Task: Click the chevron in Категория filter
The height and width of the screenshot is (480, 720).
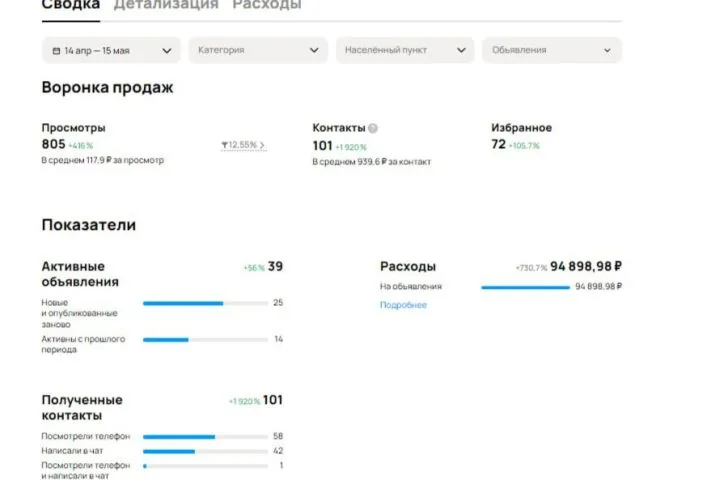Action: pos(314,50)
